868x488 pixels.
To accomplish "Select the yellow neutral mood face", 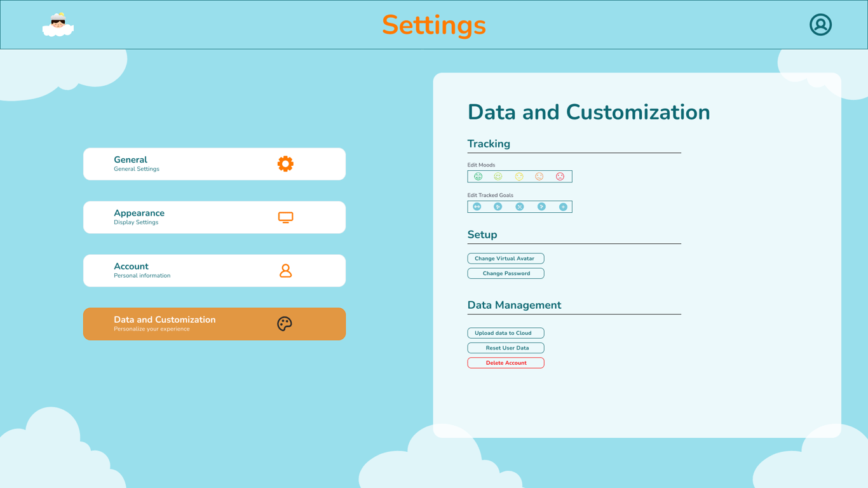I will [519, 177].
